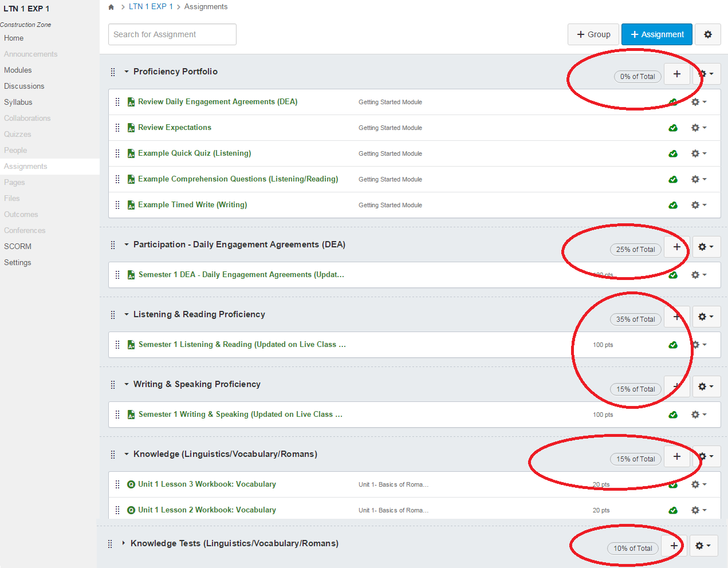
Task: Go to Discussions in the sidebar
Action: (24, 86)
